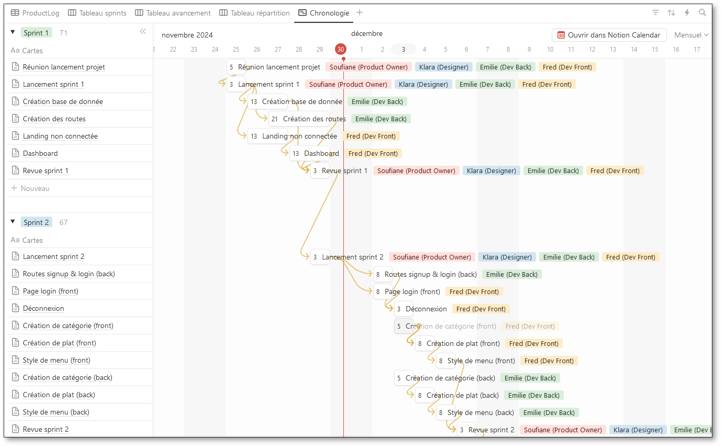Collapse the Sprint 2 group
Image resolution: width=721 pixels, height=446 pixels.
click(13, 222)
